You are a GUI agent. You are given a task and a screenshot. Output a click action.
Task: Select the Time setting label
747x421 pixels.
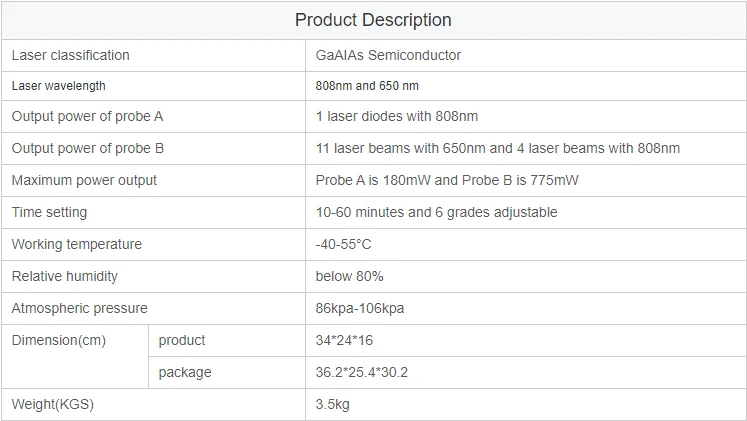pyautogui.click(x=49, y=212)
